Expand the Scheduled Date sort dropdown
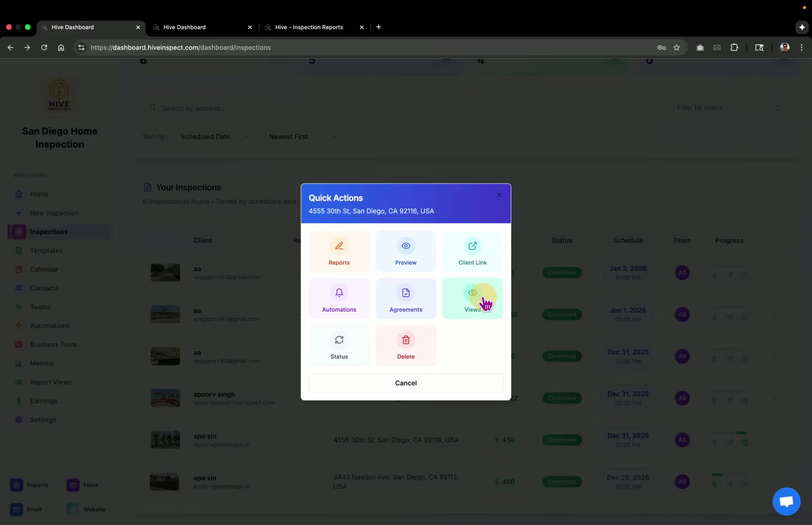 tap(215, 137)
